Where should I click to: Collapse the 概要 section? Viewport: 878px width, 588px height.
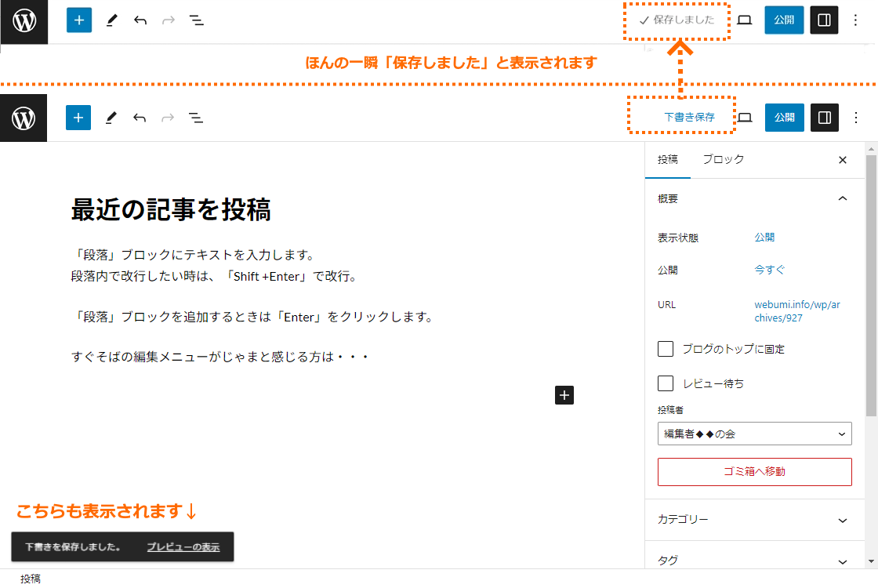click(843, 199)
